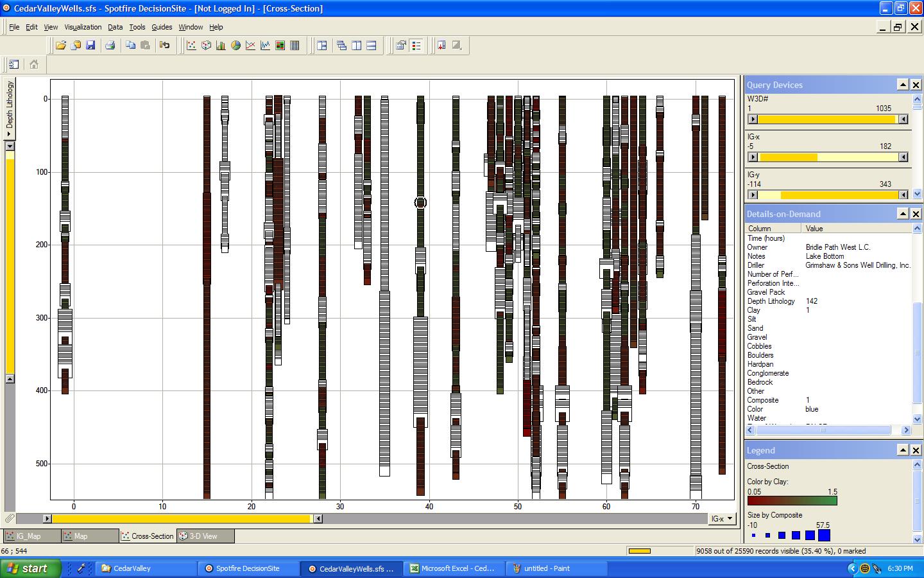The image size is (924, 578).
Task: Add a table visualization from toolbar
Action: [295, 46]
